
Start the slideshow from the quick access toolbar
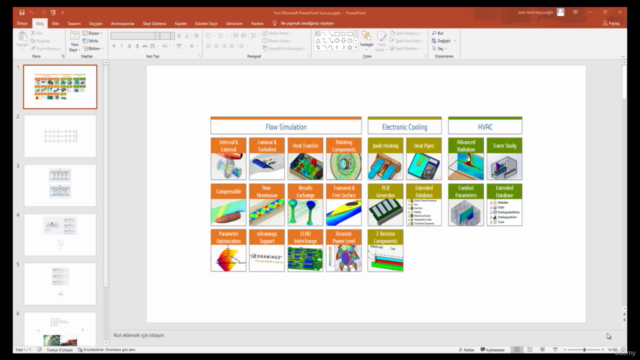(x=53, y=13)
